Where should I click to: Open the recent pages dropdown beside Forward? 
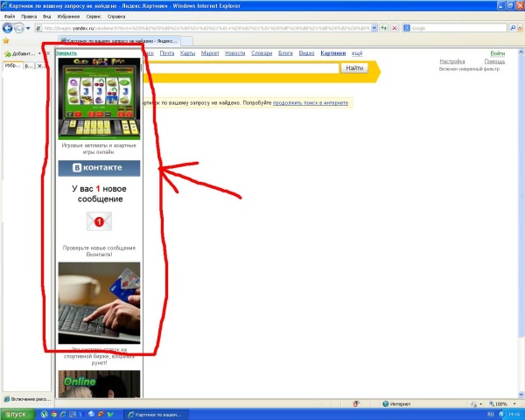[28, 28]
